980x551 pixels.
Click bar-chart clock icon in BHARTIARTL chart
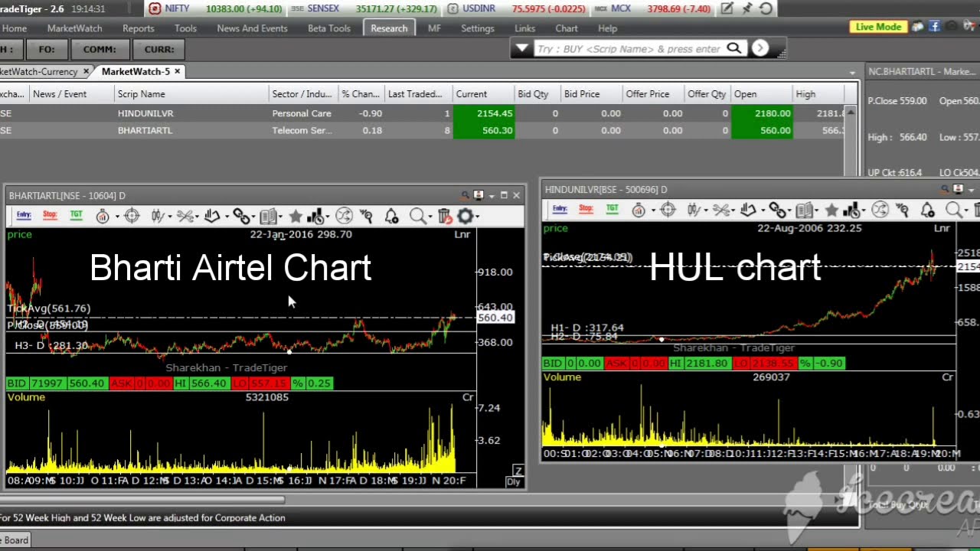point(315,217)
